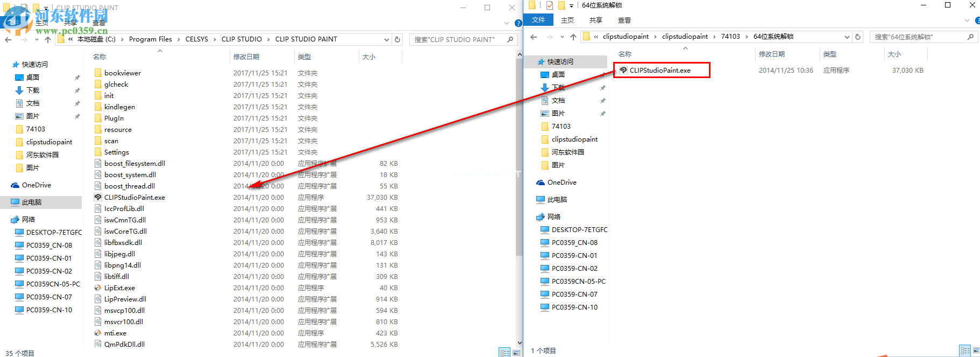Click the magnifier icon in the right search box
This screenshot has height=357, width=980.
(970, 37)
